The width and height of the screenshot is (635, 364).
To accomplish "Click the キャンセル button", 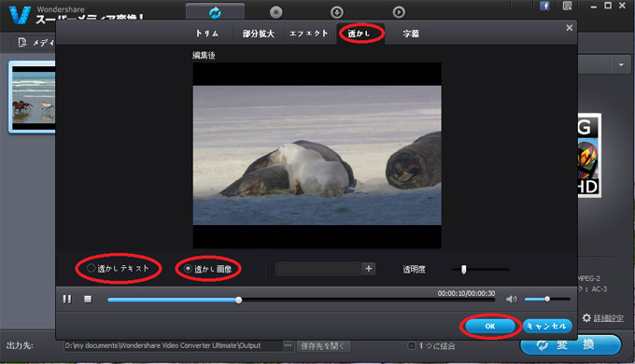I will click(x=547, y=326).
